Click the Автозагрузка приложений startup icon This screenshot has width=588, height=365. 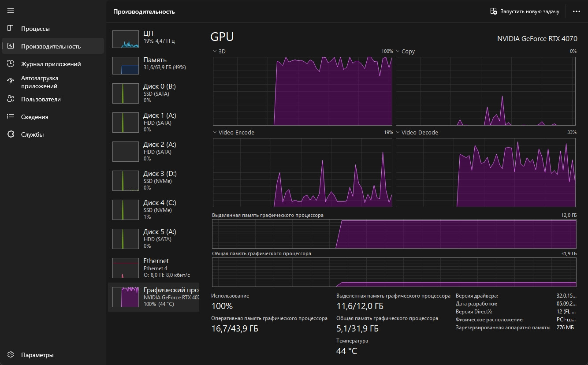(x=11, y=82)
